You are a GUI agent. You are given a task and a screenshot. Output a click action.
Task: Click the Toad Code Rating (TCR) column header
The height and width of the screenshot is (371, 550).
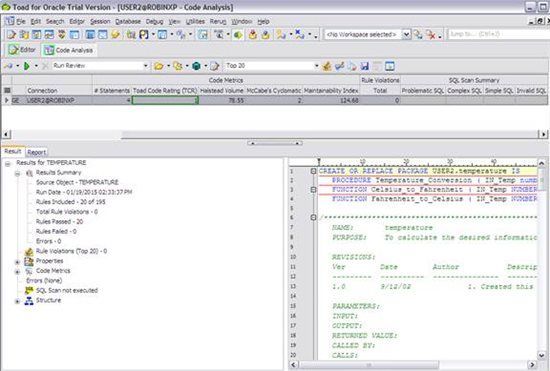pos(165,90)
